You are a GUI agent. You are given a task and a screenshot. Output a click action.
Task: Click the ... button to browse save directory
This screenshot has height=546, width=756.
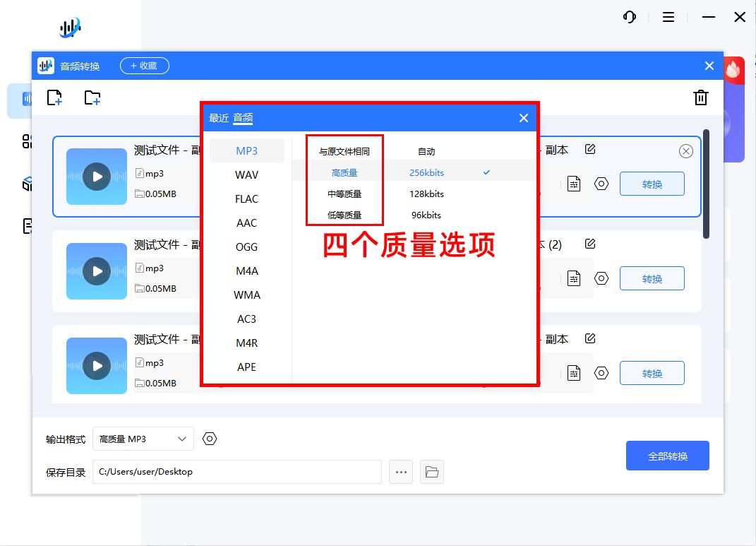[400, 472]
